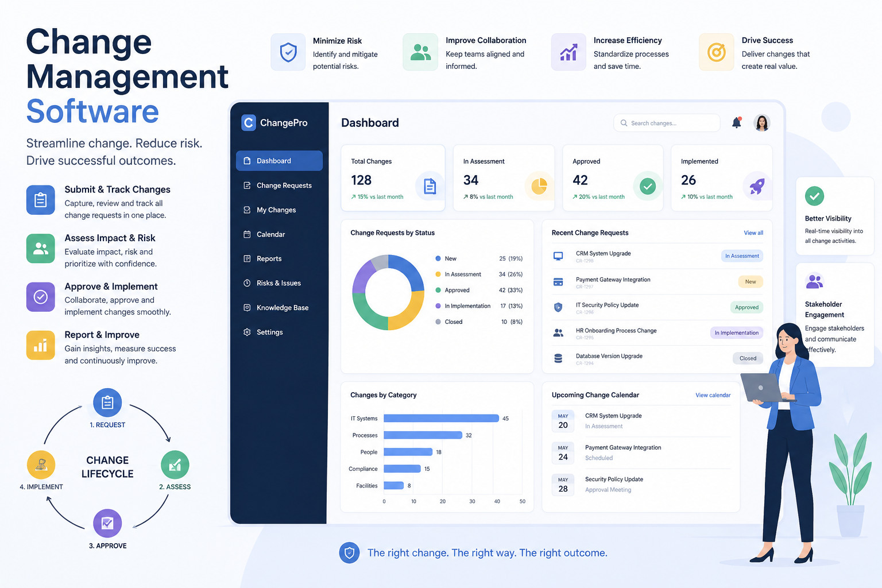Click the View calendar link
This screenshot has width=882, height=588.
click(713, 396)
